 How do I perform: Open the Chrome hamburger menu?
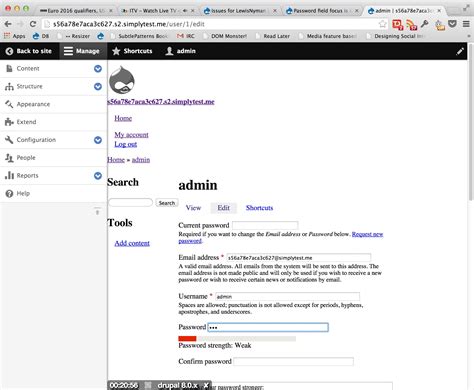point(466,24)
